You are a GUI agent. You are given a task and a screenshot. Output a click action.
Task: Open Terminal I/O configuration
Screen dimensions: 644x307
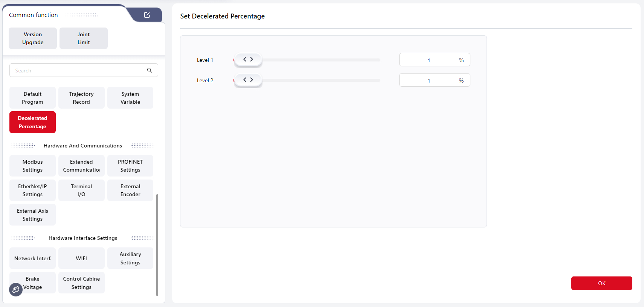[81, 190]
